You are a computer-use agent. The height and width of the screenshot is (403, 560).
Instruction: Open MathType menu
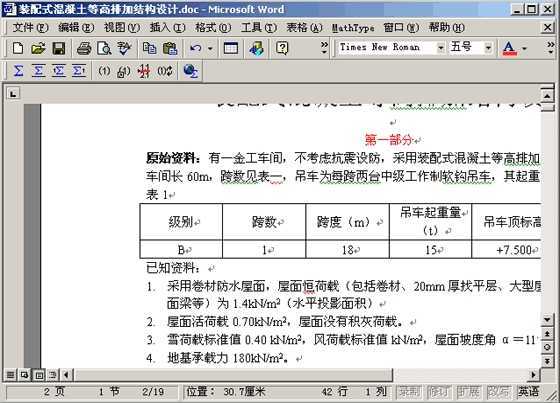(353, 28)
